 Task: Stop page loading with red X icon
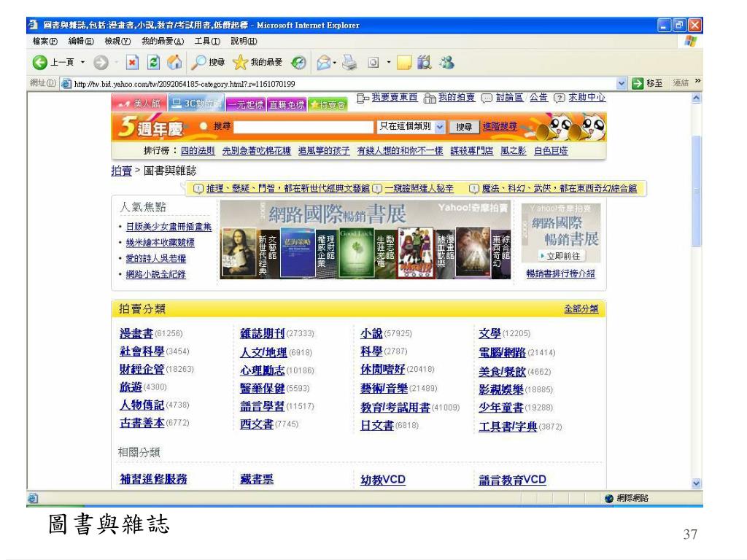pyautogui.click(x=132, y=63)
